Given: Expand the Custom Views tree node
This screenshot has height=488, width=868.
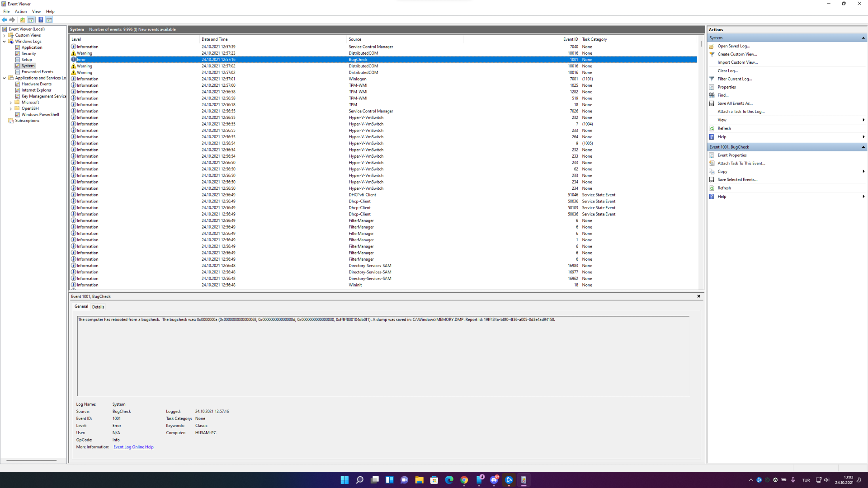Looking at the screenshot, I should coord(5,35).
